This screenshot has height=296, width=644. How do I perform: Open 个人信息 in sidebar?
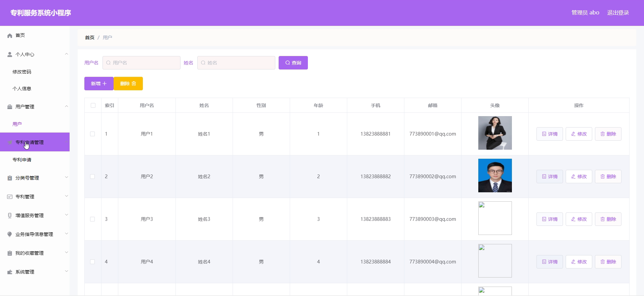(22, 89)
